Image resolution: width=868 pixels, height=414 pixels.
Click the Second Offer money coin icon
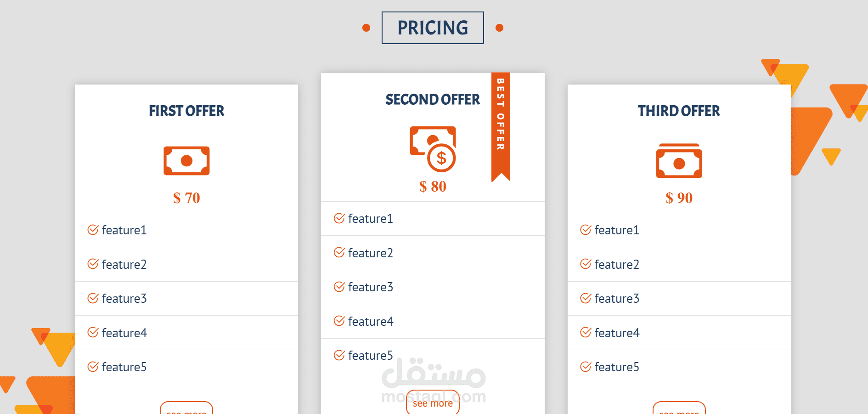[433, 149]
